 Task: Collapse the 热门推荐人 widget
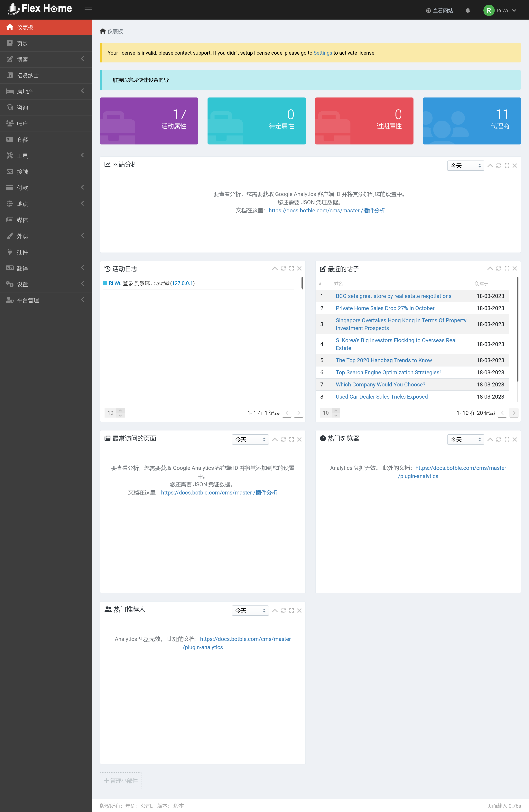[x=275, y=610]
